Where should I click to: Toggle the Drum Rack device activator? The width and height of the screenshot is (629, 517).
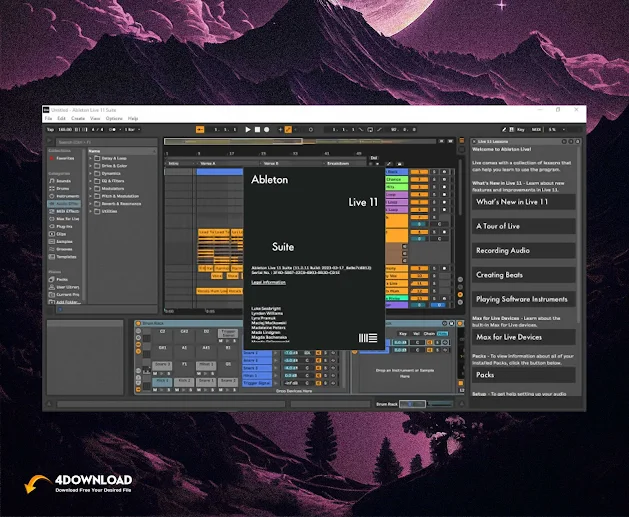click(138, 323)
